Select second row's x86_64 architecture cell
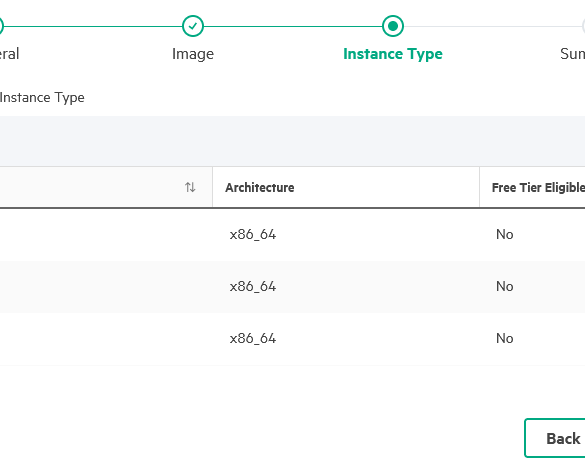585x473 pixels. point(253,286)
